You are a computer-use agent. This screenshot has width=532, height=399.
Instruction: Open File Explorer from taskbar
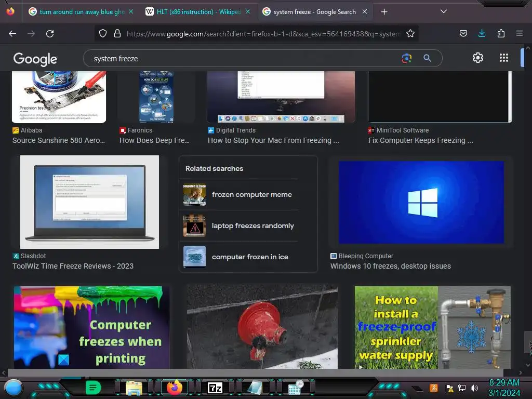pyautogui.click(x=134, y=388)
